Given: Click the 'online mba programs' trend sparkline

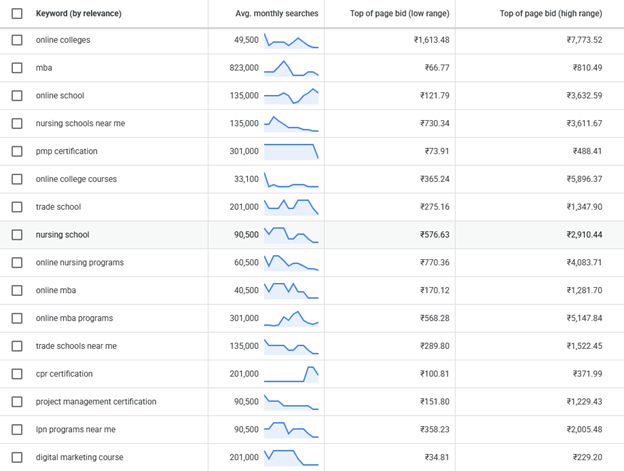Looking at the screenshot, I should pos(291,318).
